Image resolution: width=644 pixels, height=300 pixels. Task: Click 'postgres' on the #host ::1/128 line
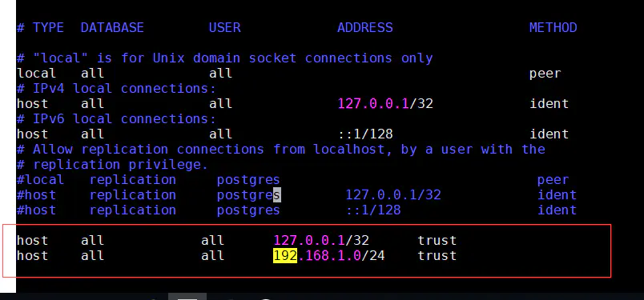pos(248,210)
